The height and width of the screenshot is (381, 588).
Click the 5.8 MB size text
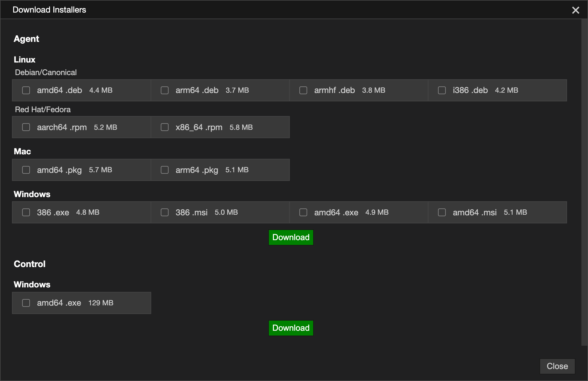[241, 127]
